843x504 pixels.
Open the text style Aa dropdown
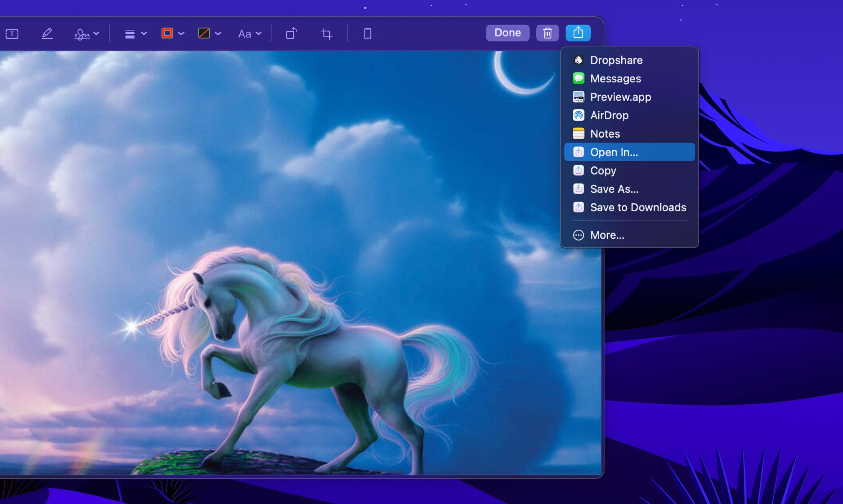[249, 34]
